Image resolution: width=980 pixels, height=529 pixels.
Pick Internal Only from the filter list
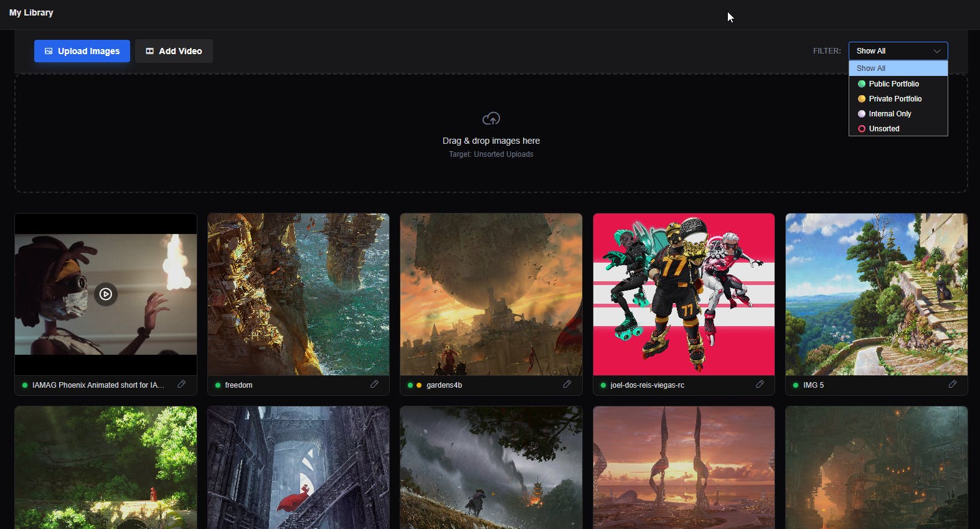point(898,114)
